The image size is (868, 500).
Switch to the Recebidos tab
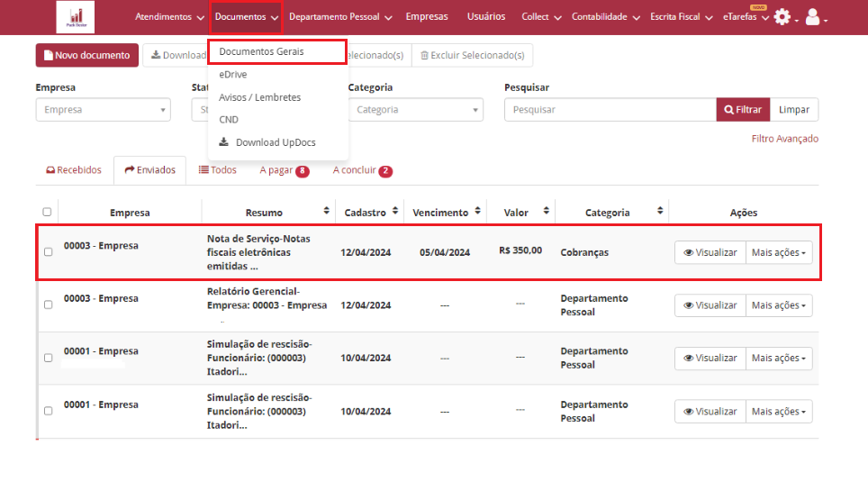coord(74,170)
